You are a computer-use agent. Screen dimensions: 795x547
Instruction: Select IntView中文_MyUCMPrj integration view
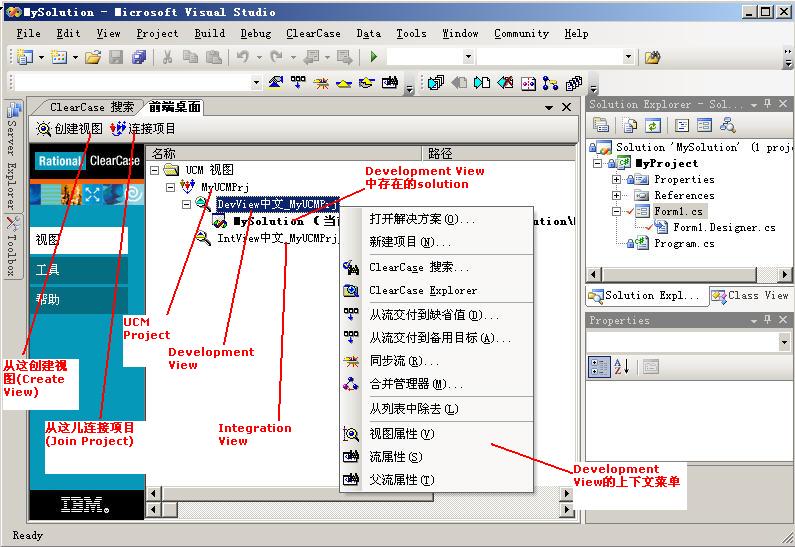[277, 238]
